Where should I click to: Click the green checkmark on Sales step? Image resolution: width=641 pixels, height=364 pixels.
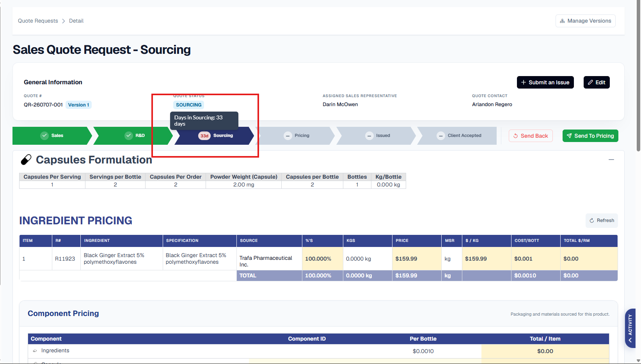coord(44,135)
